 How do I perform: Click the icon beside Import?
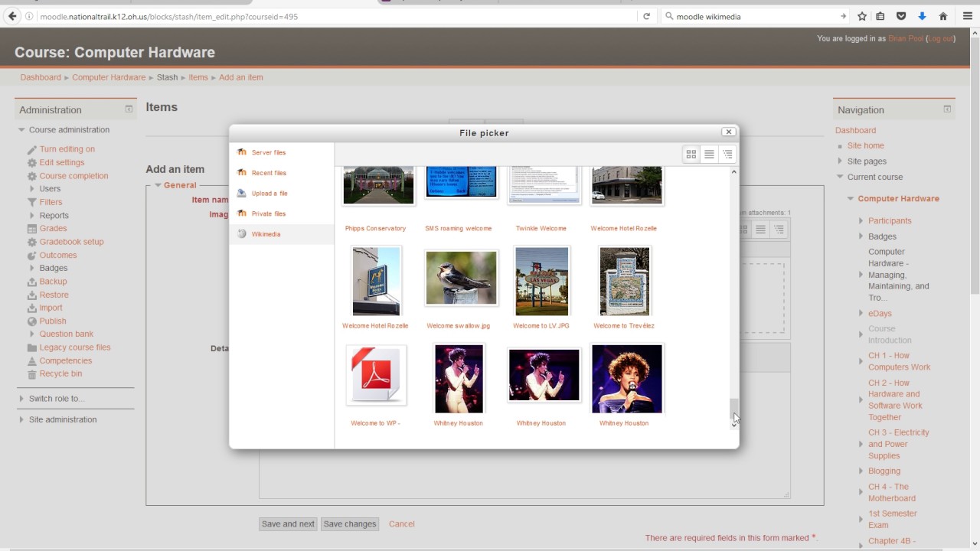pyautogui.click(x=31, y=308)
